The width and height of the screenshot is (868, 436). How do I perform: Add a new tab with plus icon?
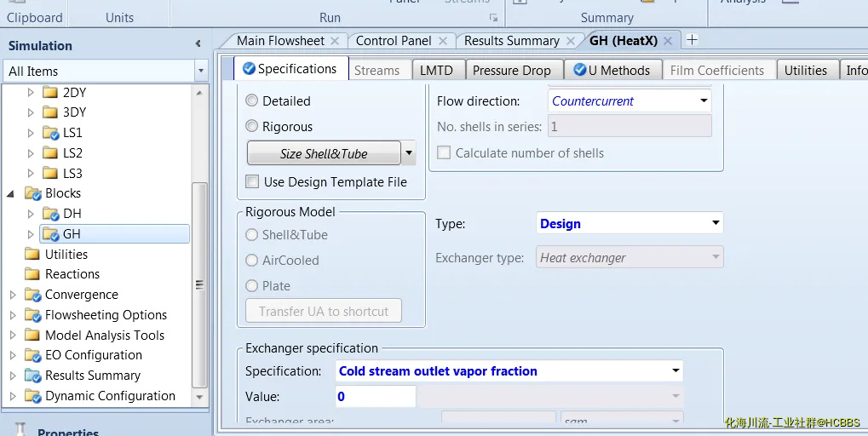[692, 40]
